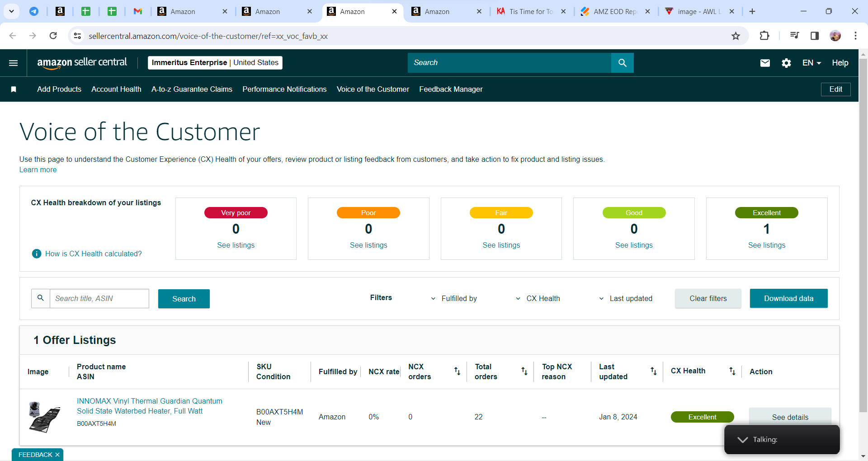868x461 pixels.
Task: Sort by NCX orders column arrows
Action: [x=457, y=371]
